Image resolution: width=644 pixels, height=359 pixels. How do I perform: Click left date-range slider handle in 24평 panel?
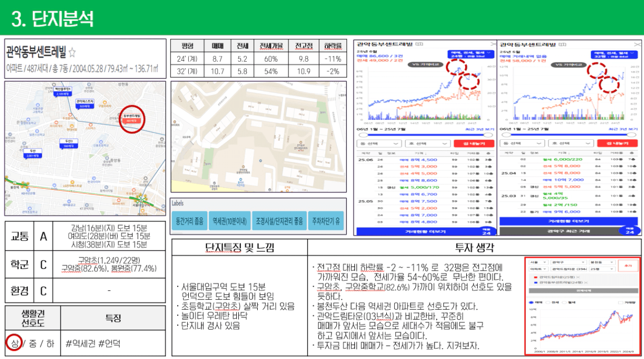[363, 135]
